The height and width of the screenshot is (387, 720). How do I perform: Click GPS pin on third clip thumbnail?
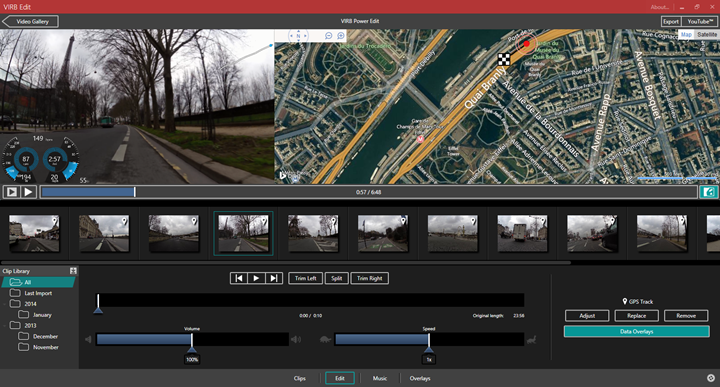point(194,221)
